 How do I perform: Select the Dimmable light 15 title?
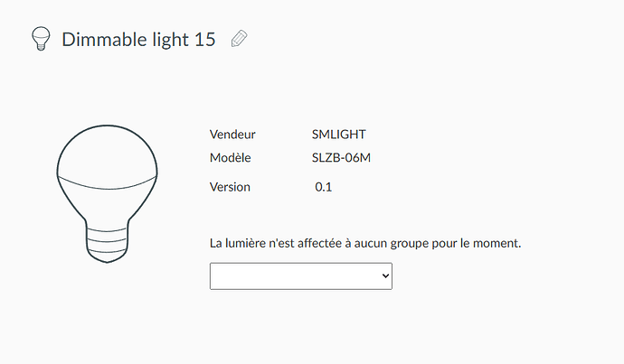[x=138, y=40]
